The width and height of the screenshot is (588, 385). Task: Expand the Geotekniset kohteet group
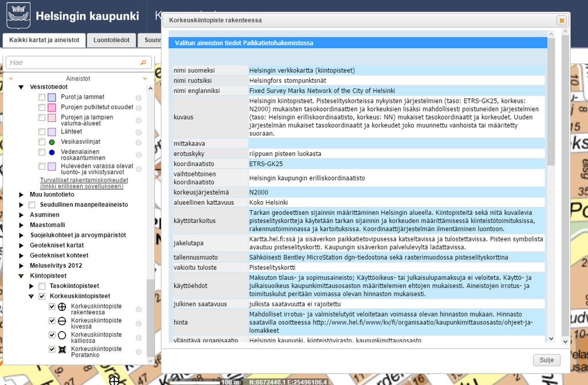tap(21, 256)
